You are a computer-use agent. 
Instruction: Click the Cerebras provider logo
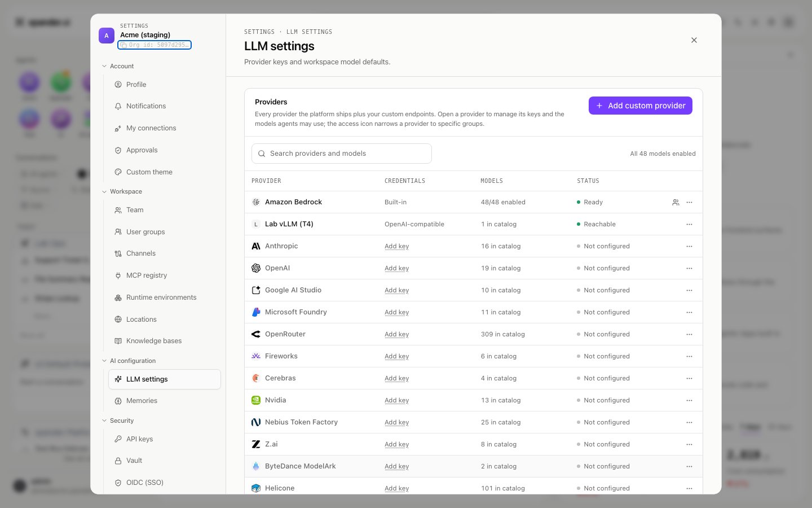[256, 378]
